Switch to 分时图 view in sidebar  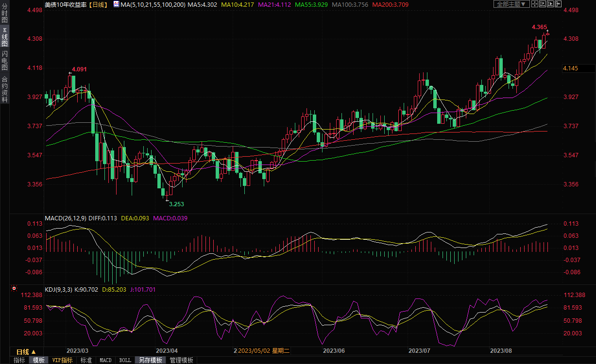pyautogui.click(x=4, y=17)
